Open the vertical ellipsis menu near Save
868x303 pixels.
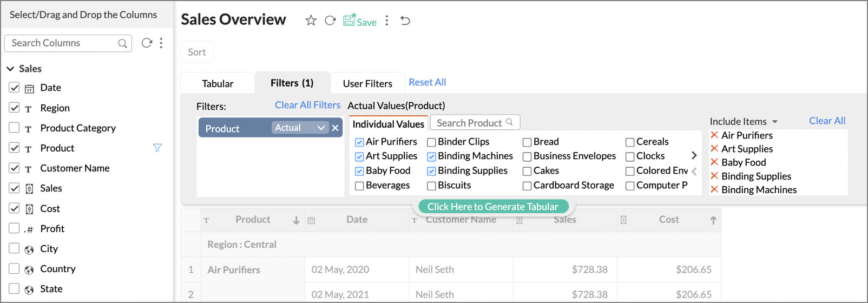(x=387, y=21)
